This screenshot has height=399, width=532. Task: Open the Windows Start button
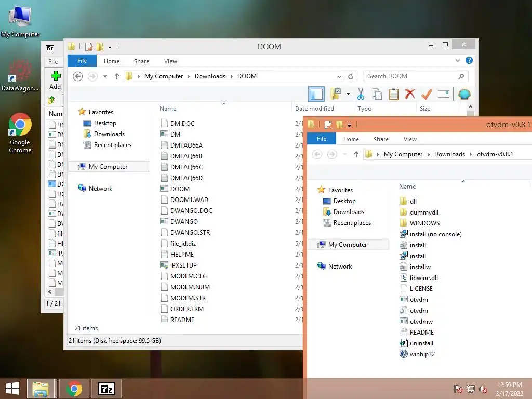point(12,389)
